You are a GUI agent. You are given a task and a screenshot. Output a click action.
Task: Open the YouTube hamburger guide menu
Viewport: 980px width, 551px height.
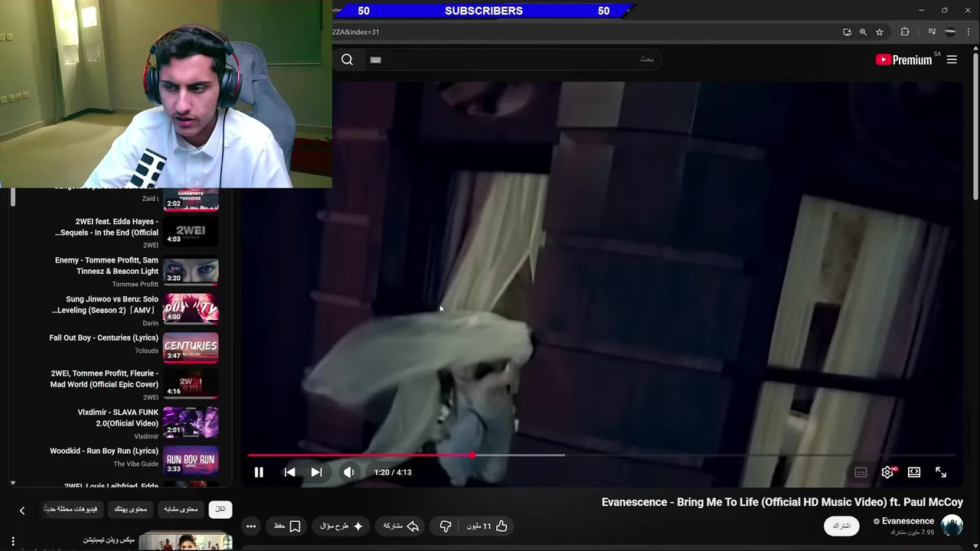pyautogui.click(x=952, y=60)
